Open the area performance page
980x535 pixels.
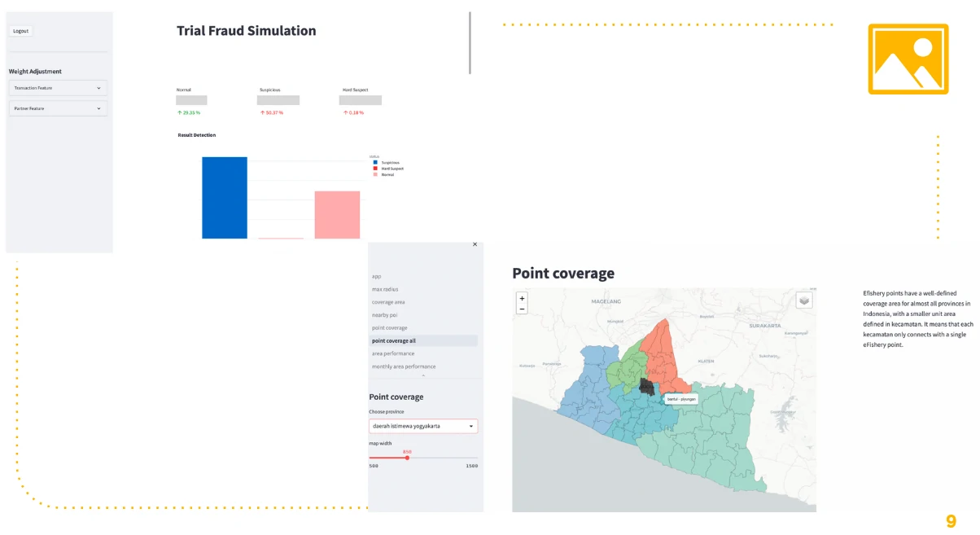[392, 353]
